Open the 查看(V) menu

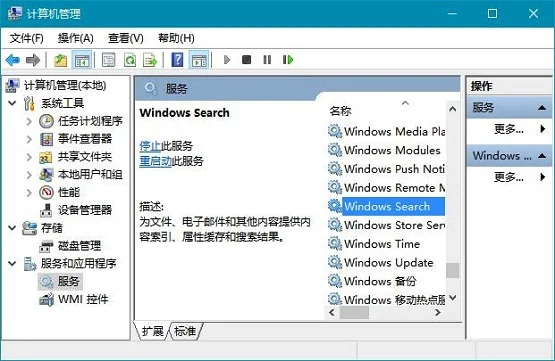coord(126,38)
